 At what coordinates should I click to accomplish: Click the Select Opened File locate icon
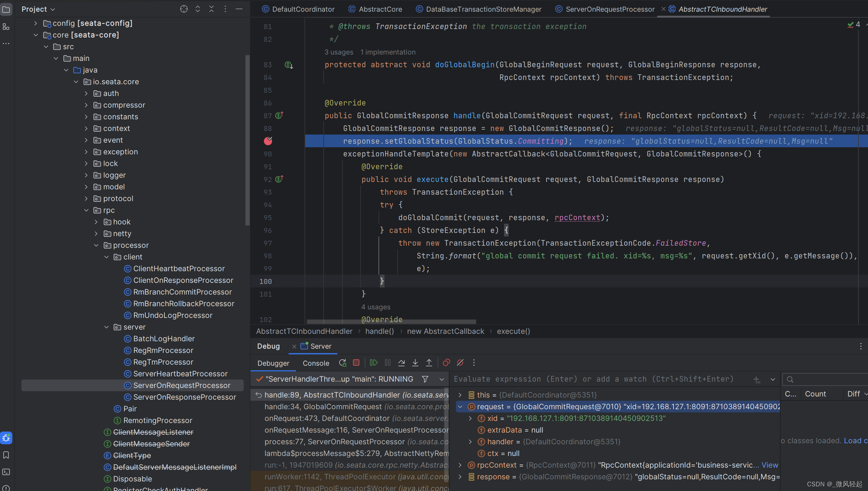pyautogui.click(x=184, y=9)
